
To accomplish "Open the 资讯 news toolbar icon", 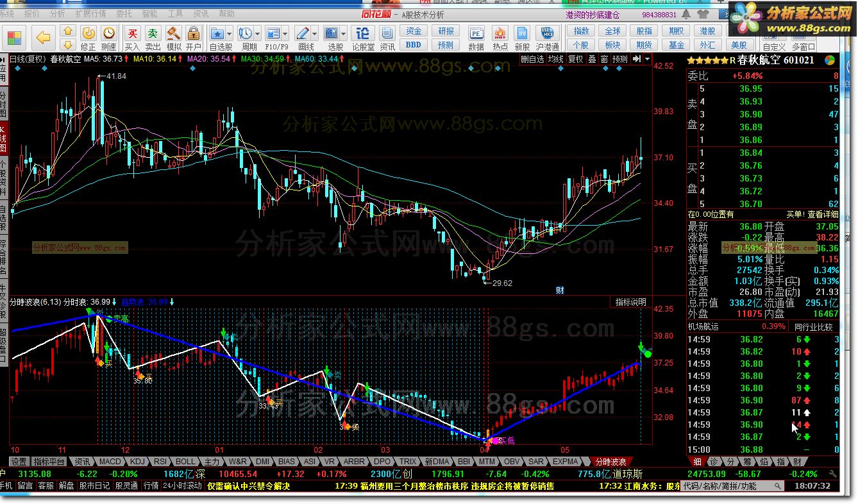I will [x=387, y=38].
